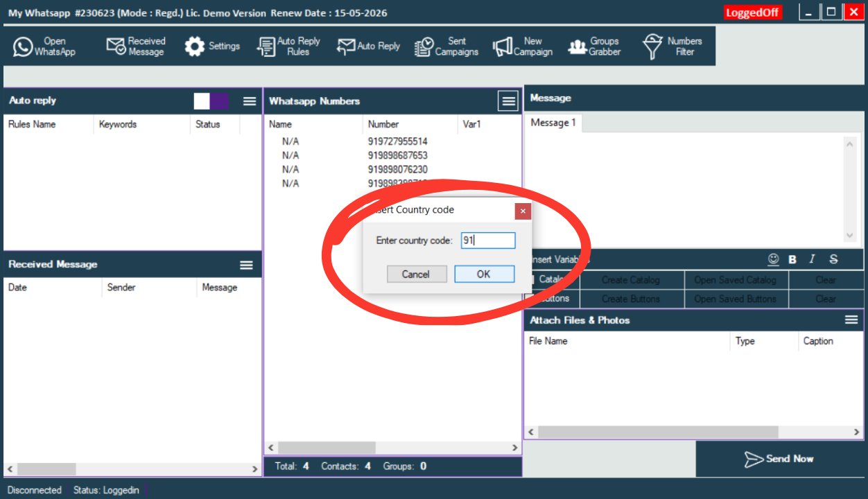This screenshot has width=868, height=499.
Task: Click the Caption column header
Action: coord(831,341)
